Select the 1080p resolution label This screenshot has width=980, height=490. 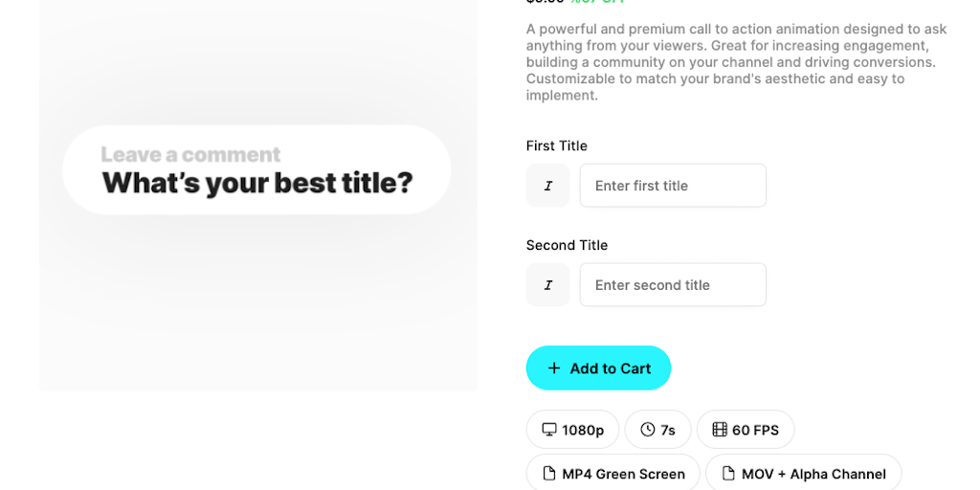click(x=583, y=430)
